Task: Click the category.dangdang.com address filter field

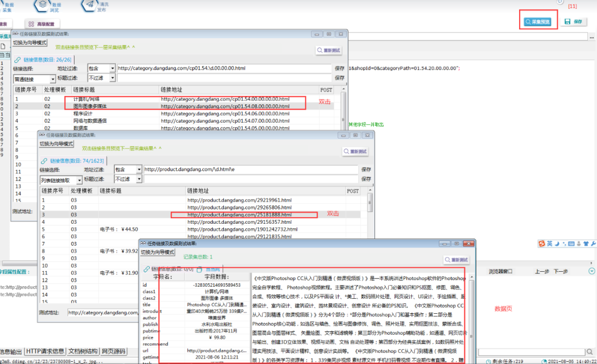Action: 224,68
